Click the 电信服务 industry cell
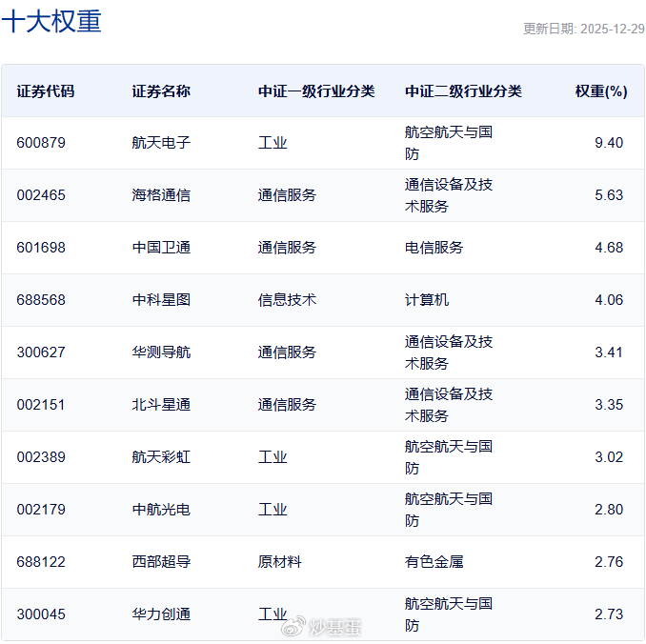The image size is (646, 644). pyautogui.click(x=434, y=248)
